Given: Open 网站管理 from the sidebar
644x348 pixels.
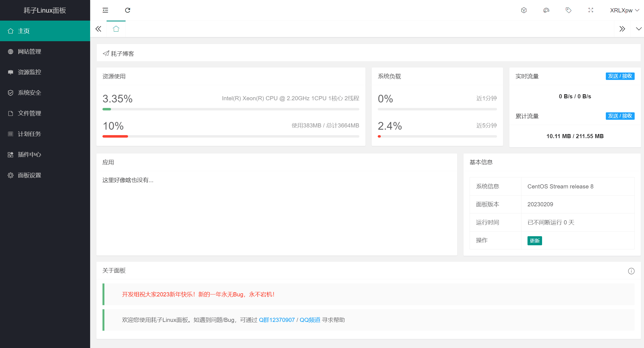Looking at the screenshot, I should (29, 51).
